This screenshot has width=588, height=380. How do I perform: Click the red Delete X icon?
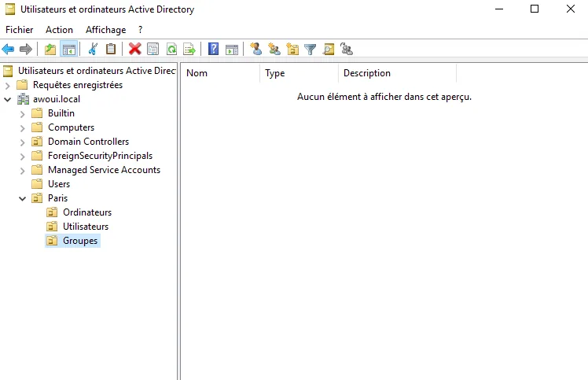click(134, 50)
